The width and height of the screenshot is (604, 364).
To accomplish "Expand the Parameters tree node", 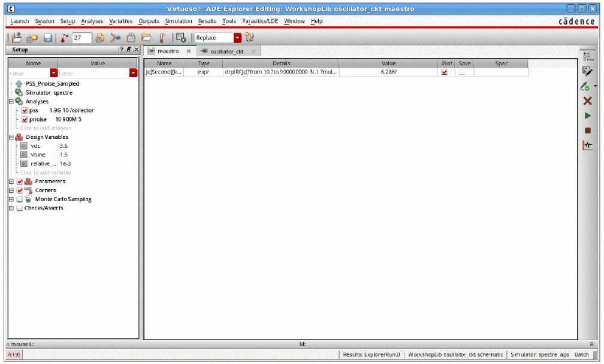I will 11,181.
